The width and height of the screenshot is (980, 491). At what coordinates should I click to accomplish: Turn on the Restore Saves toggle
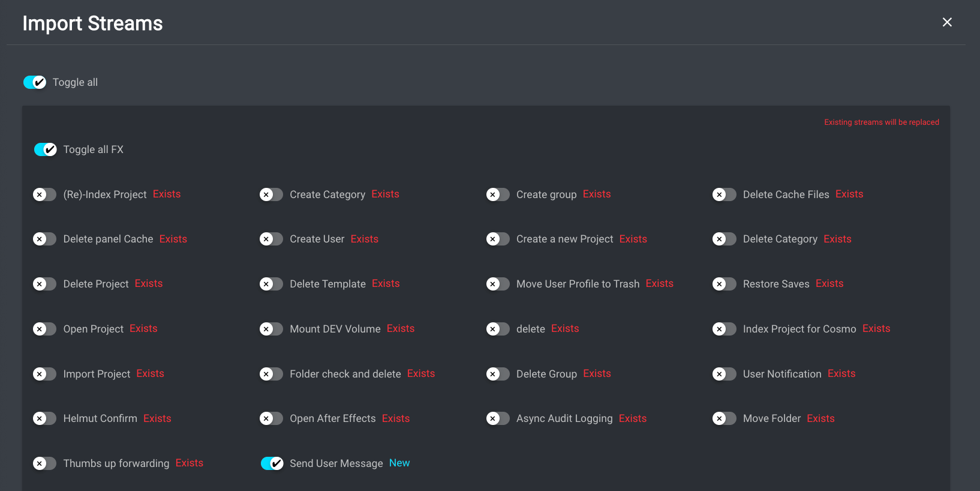pyautogui.click(x=724, y=284)
